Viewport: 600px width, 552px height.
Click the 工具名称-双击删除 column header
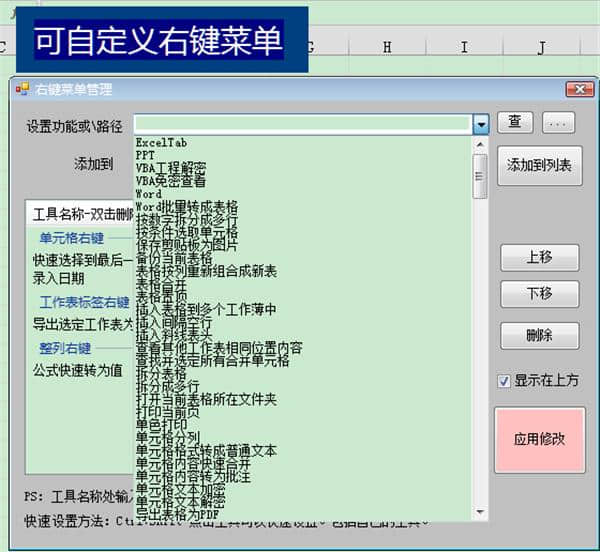80,214
